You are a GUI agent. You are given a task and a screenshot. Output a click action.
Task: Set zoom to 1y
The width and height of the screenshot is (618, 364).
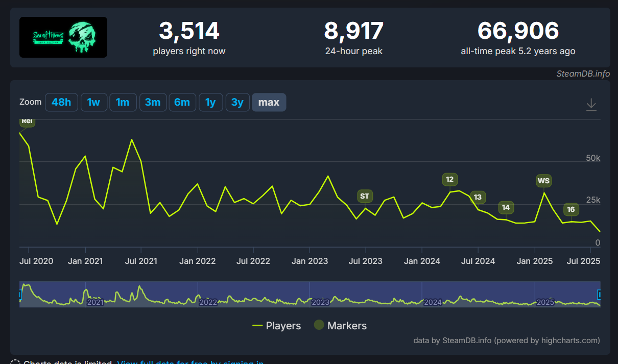pyautogui.click(x=210, y=102)
